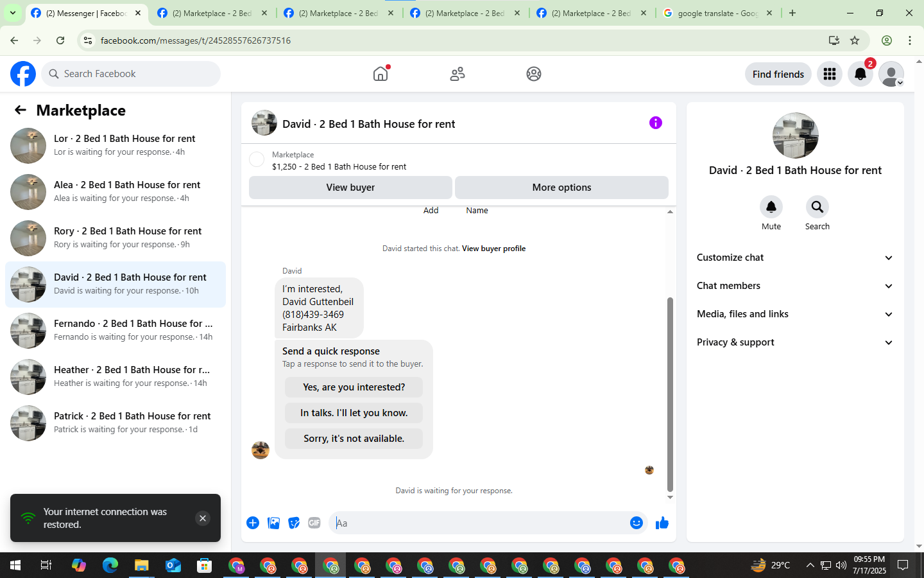Image resolution: width=924 pixels, height=578 pixels.
Task: Send 'Sorry, it's not available.' response
Action: (354, 439)
